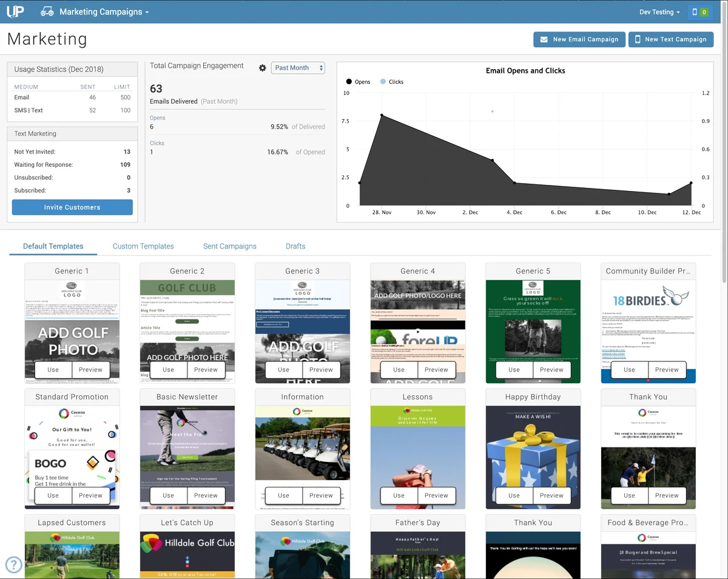The width and height of the screenshot is (728, 579).
Task: Open the Sent Campaigns tab
Action: pos(230,246)
